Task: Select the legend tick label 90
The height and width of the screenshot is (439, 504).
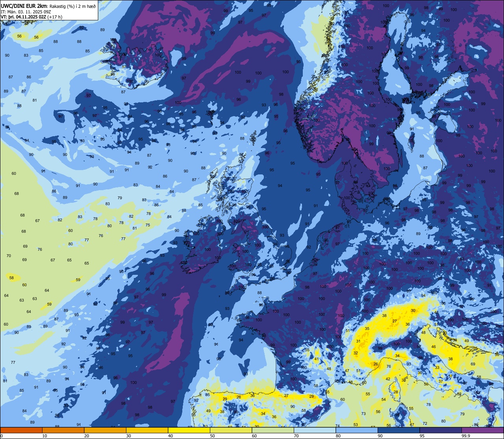Action: (x=380, y=436)
